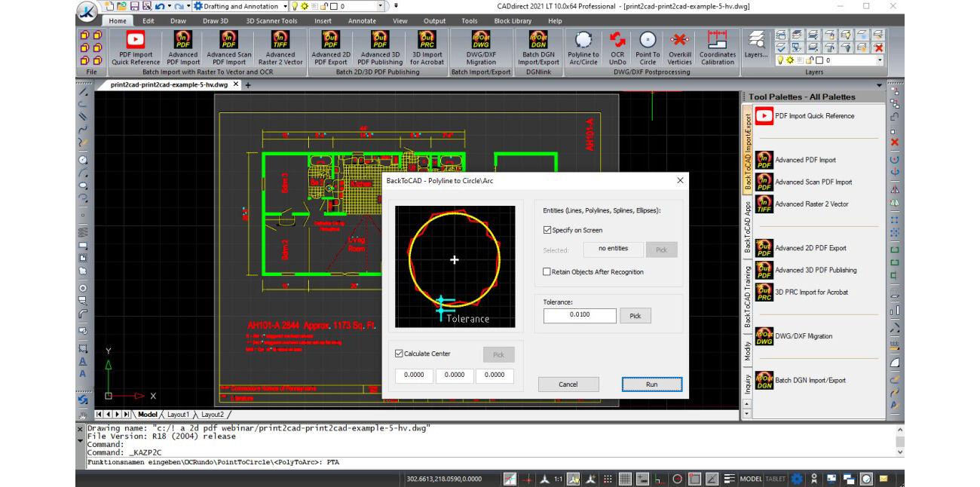Click the command line input field
The height and width of the screenshot is (487, 980).
490,462
